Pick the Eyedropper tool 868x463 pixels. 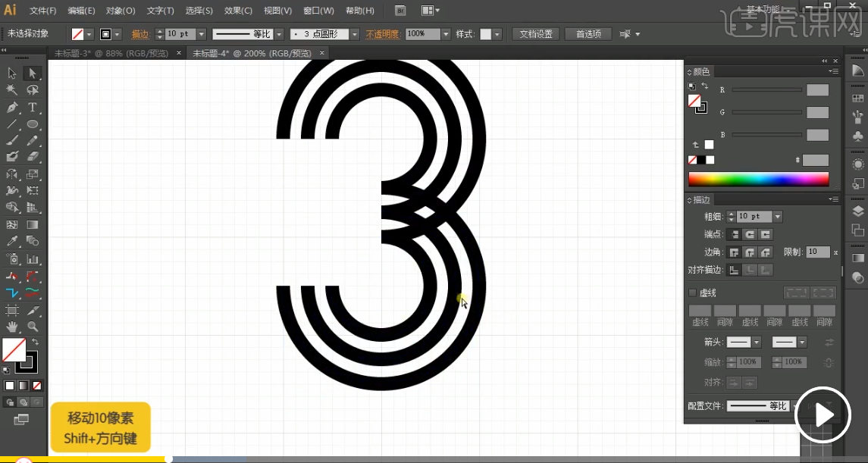click(12, 242)
